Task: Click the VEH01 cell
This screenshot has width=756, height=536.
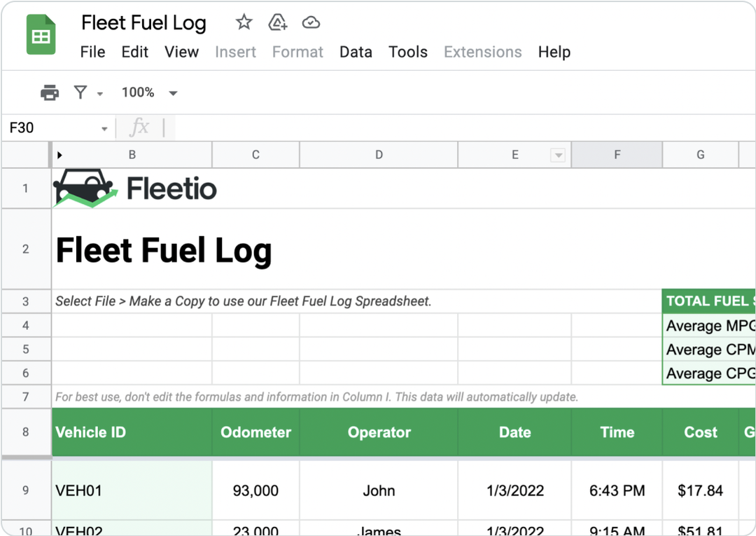Action: click(132, 490)
